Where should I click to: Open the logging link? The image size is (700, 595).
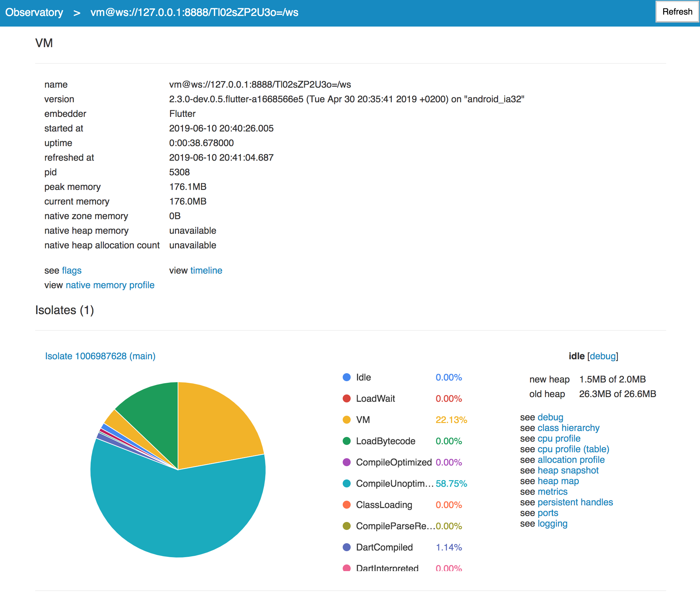(x=552, y=524)
